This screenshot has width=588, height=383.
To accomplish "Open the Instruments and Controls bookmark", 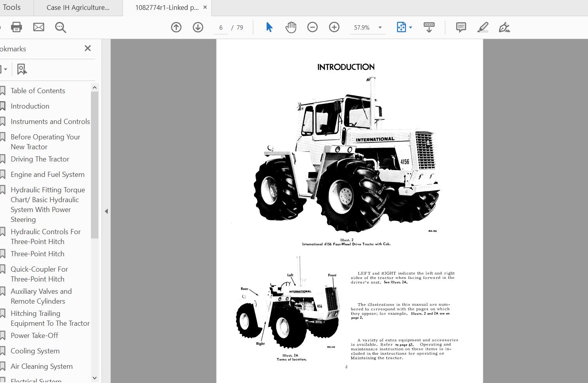I will [x=50, y=122].
